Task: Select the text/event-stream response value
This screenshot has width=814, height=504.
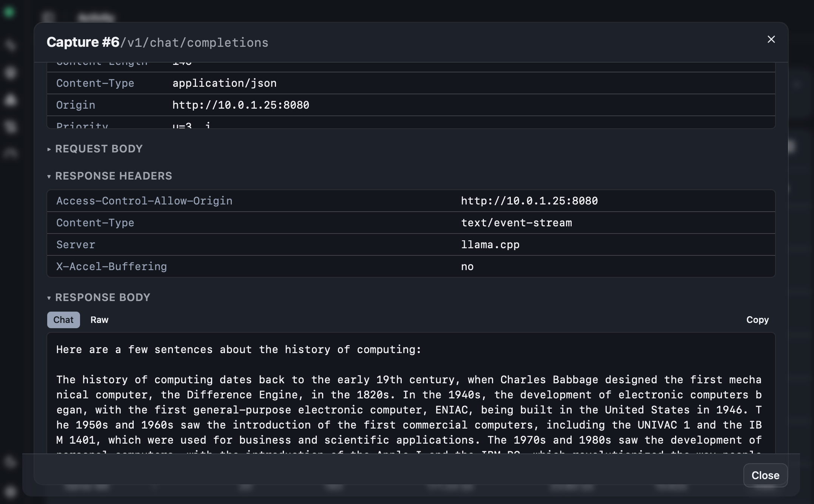Action: [516, 223]
